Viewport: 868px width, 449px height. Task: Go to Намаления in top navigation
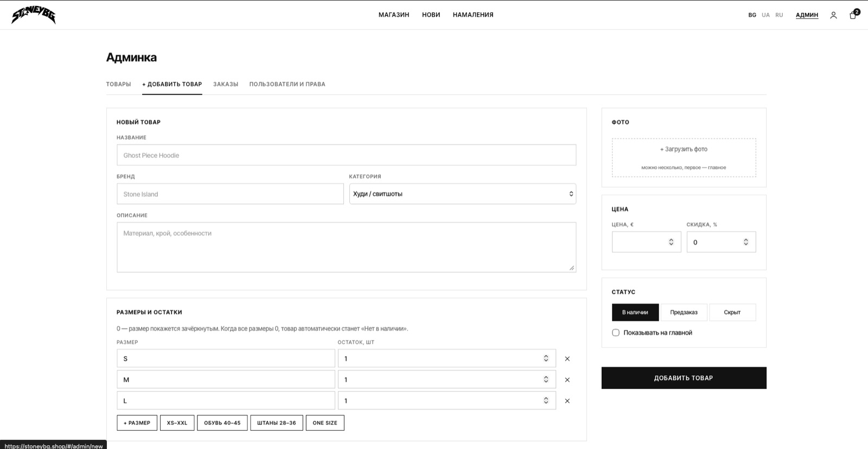coord(473,15)
